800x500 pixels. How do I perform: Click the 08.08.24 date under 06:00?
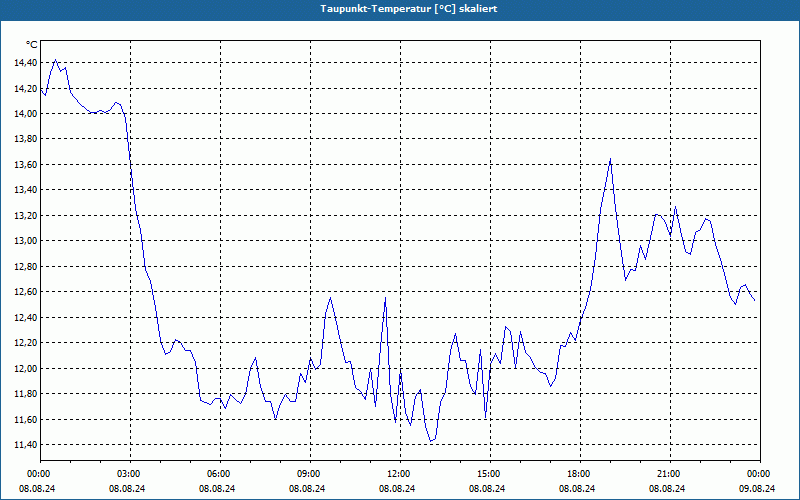[218, 488]
